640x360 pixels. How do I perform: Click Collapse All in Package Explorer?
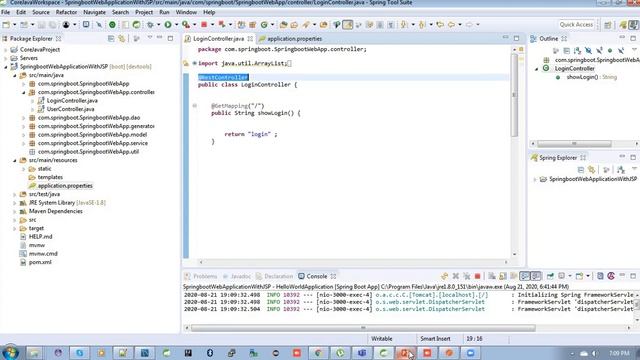coord(111,38)
